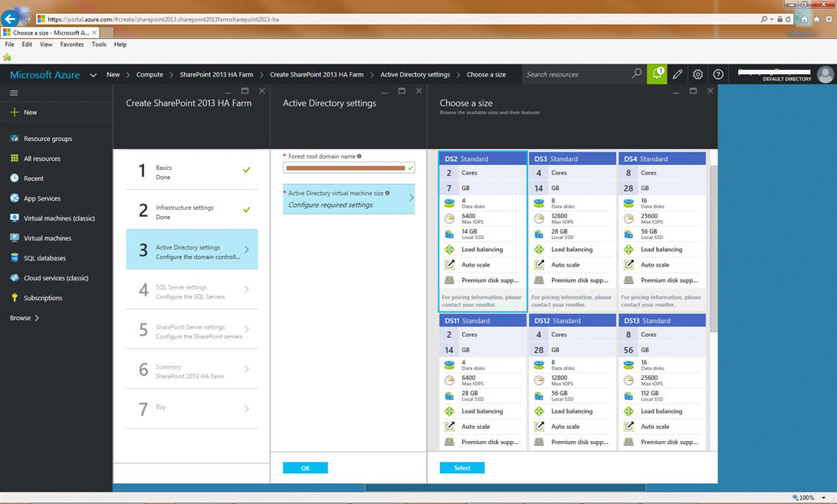
Task: Select the DS3 Standard size card
Action: (572, 230)
